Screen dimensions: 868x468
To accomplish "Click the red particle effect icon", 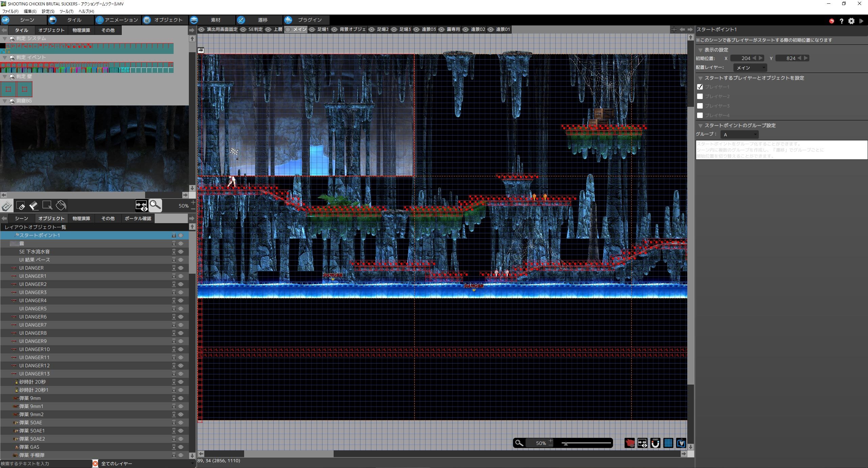I will click(629, 443).
